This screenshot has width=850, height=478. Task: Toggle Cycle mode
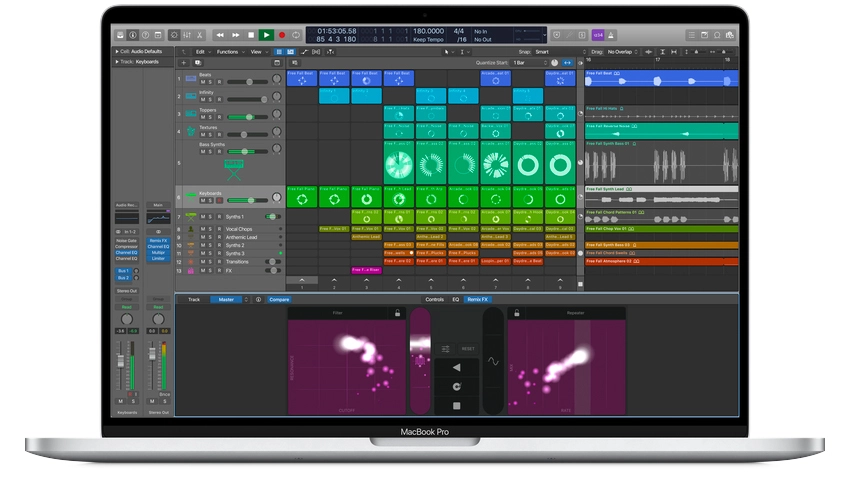coord(296,35)
